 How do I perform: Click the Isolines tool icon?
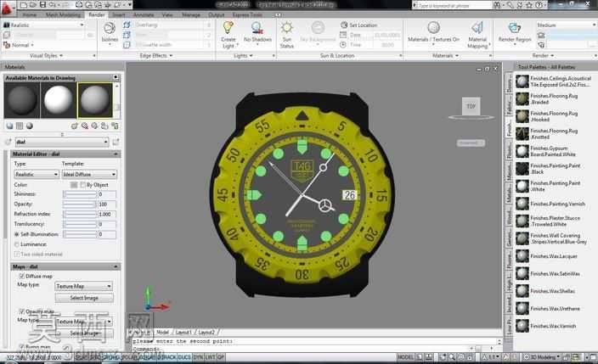pos(110,28)
